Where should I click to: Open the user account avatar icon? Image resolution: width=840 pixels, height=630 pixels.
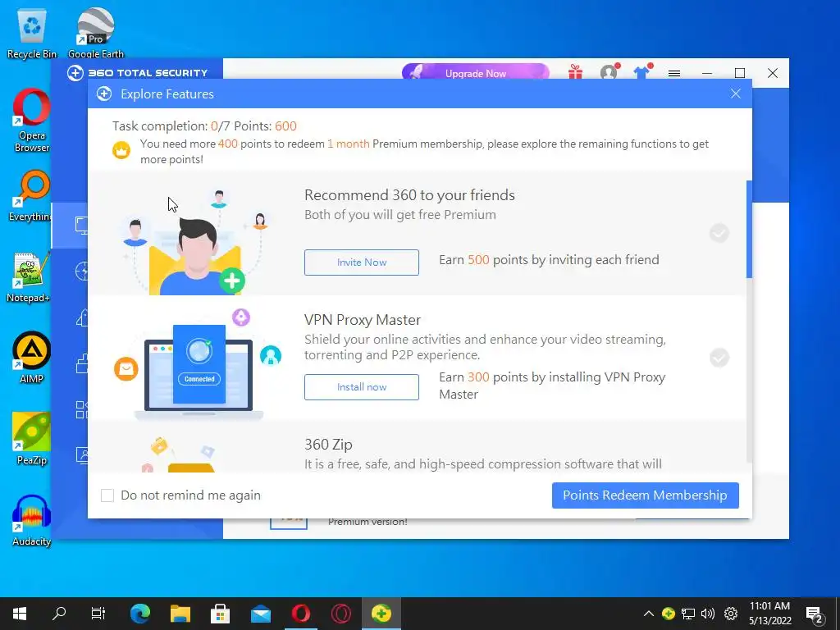click(x=609, y=72)
